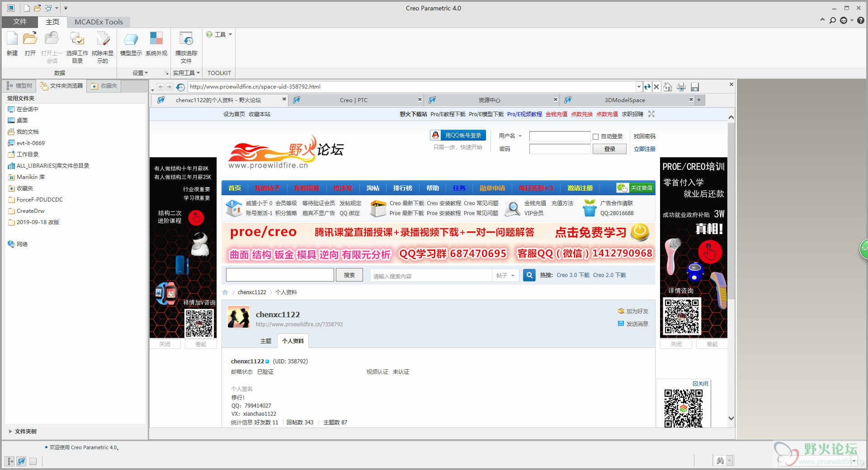
Task: Click the 用QQ帐号登录 QQ login button
Action: (458, 135)
